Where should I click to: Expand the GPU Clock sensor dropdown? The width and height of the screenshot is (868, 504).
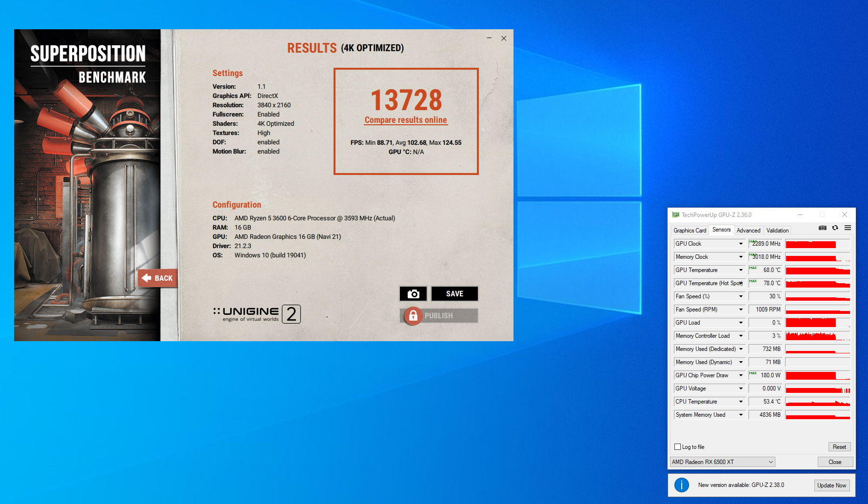[741, 244]
